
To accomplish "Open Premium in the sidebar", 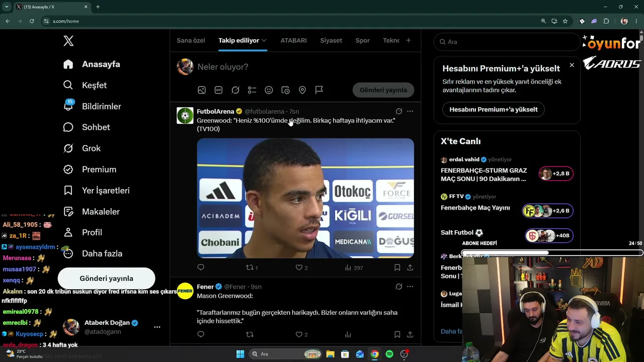I will [x=90, y=169].
